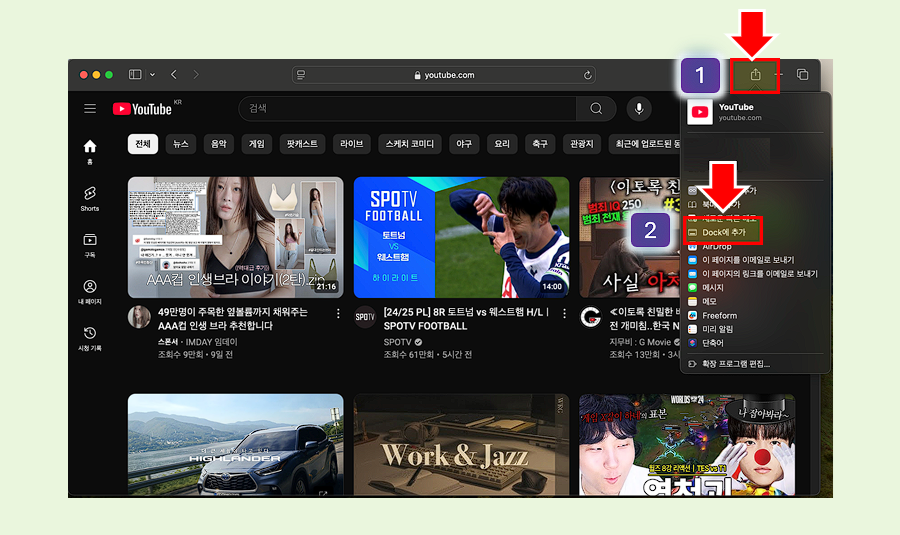Open title [24/25 PL] 8R 토트넘 vs 웨스트햄
900x535 pixels.
[x=467, y=319]
